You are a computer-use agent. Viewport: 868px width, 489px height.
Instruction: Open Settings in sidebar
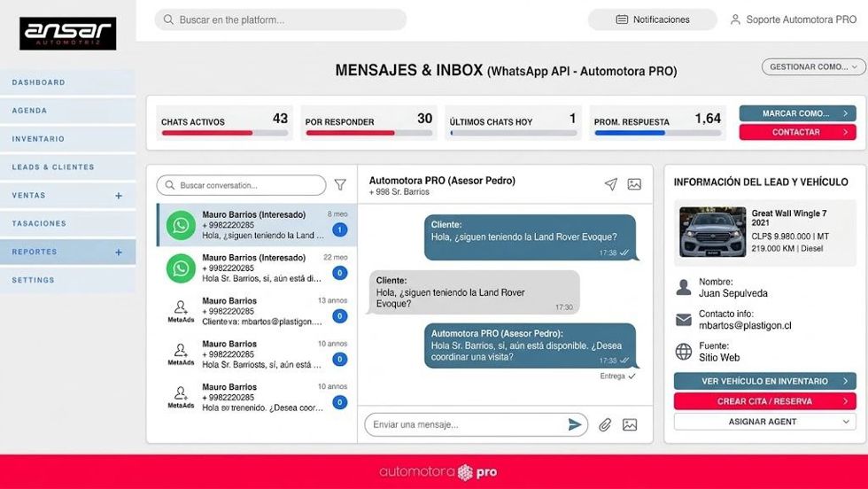tap(67, 280)
